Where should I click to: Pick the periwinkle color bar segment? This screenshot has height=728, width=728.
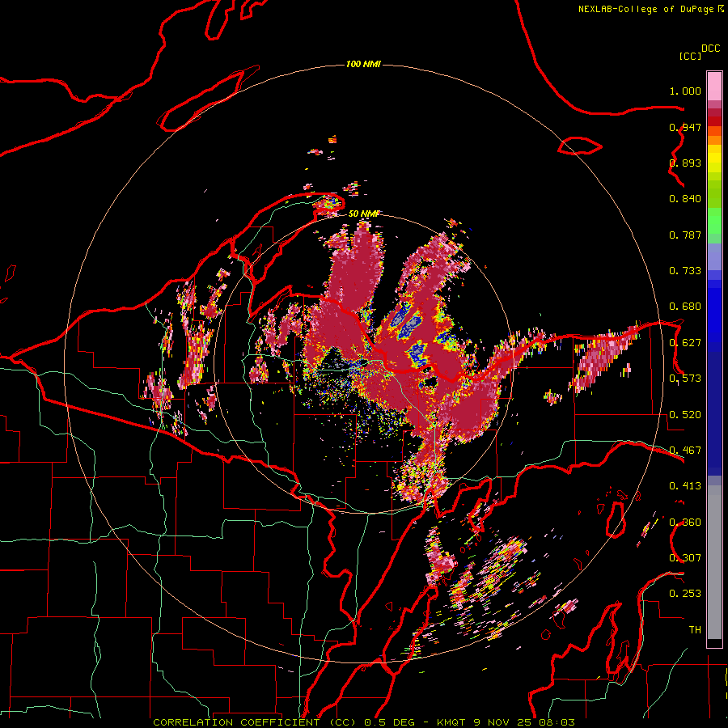[714, 256]
